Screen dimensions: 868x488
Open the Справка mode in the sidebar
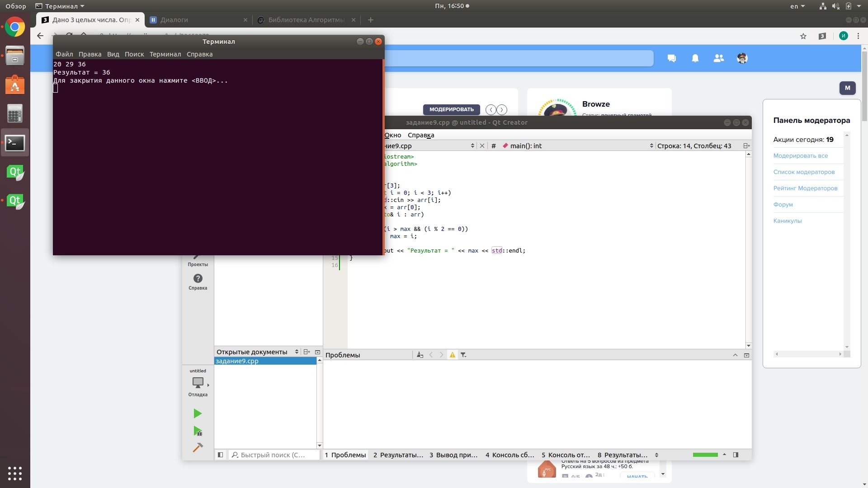point(198,282)
